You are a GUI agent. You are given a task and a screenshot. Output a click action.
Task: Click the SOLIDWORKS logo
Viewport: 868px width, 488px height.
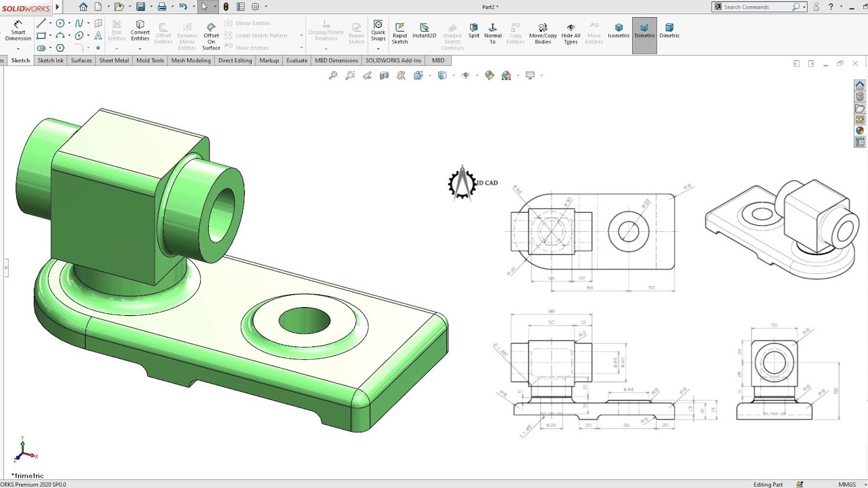(x=25, y=7)
